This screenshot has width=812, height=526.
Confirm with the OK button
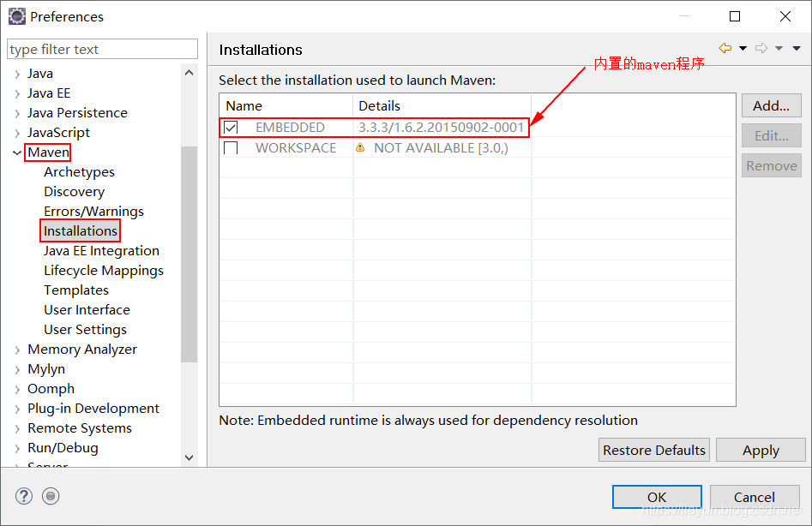click(657, 497)
